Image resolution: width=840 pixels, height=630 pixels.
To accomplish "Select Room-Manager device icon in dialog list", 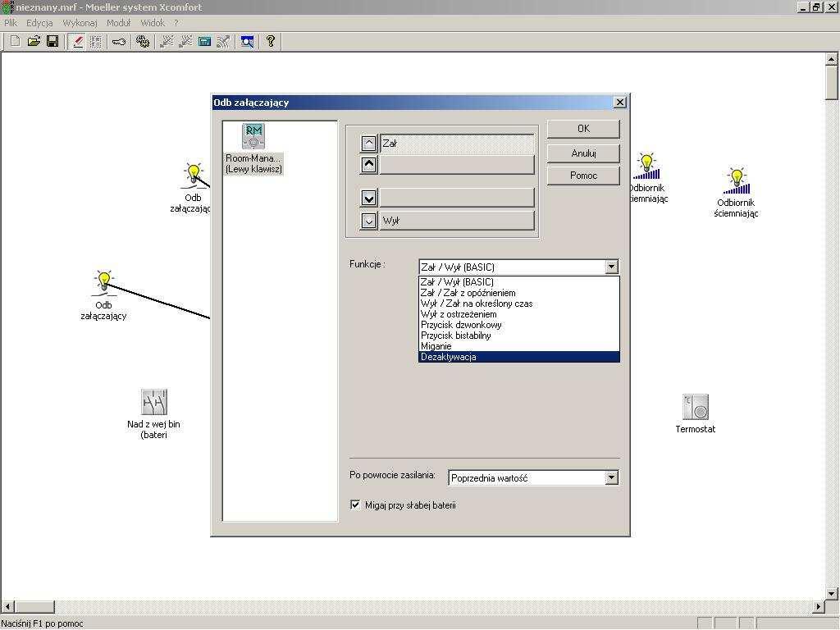I will click(253, 136).
